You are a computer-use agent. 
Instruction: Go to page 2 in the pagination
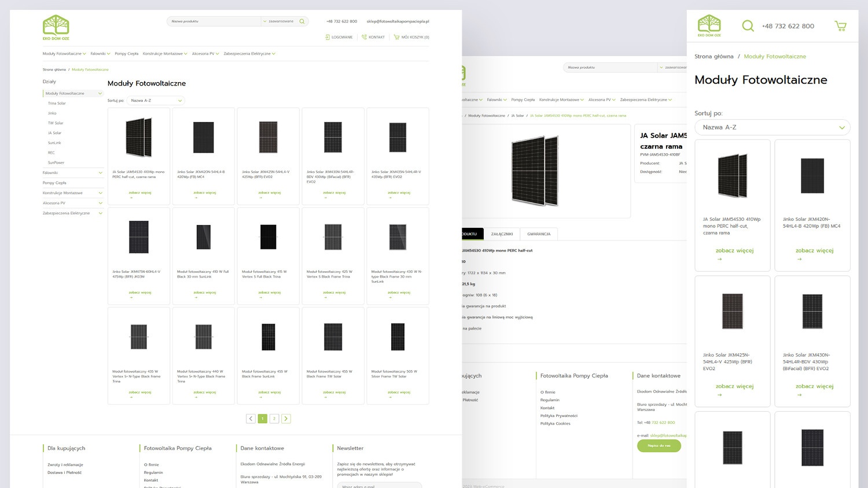click(274, 419)
